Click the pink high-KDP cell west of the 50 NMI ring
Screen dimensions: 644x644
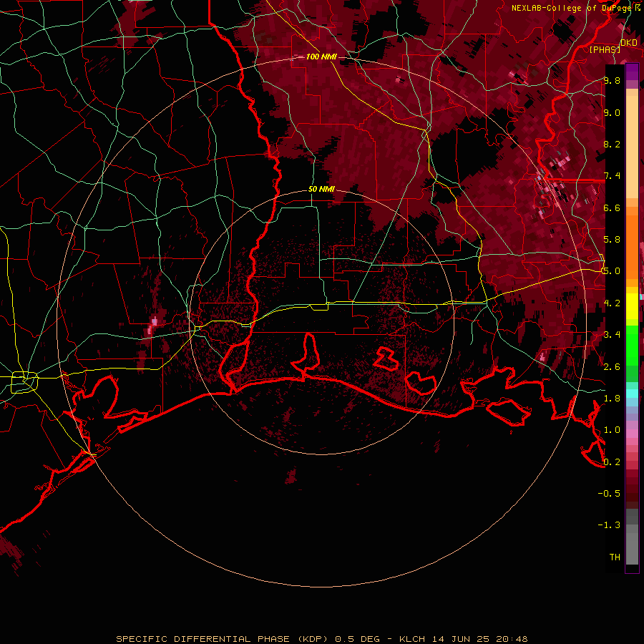(155, 321)
